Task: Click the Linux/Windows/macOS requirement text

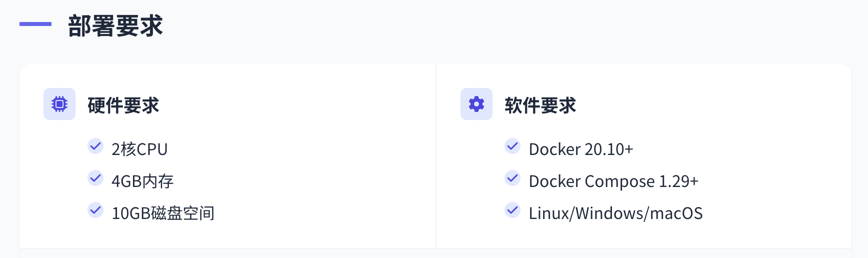Action: point(615,213)
